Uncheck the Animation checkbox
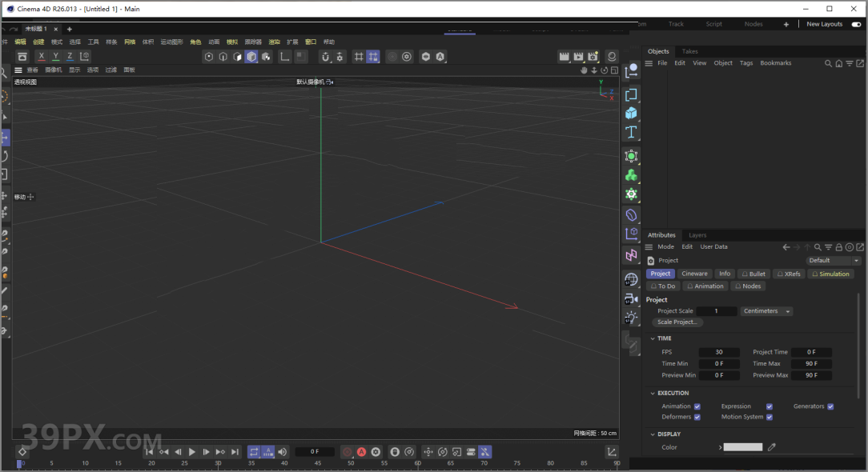 tap(697, 406)
